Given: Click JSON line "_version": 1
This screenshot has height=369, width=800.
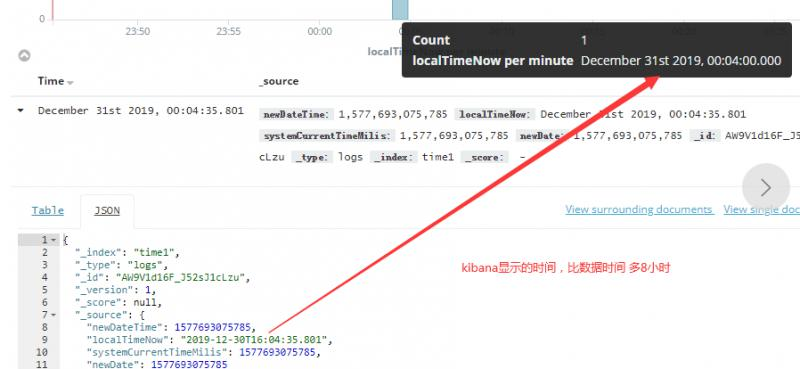Looking at the screenshot, I should click(x=116, y=290).
